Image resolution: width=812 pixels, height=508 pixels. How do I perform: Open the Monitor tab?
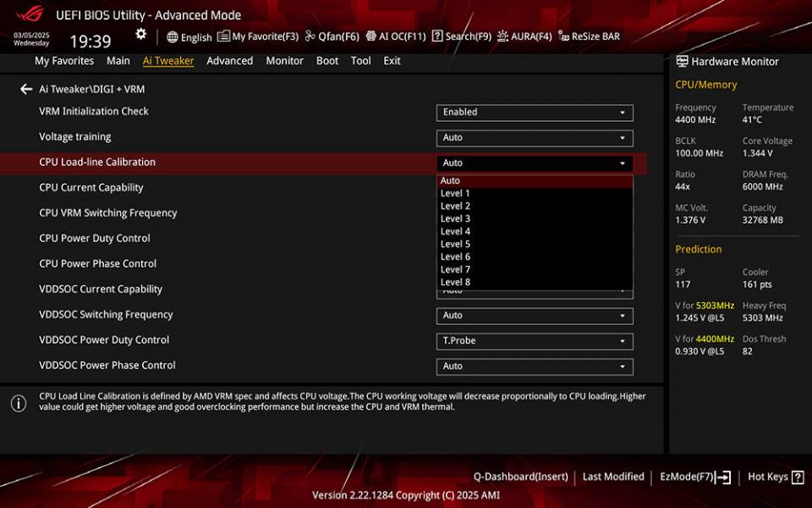[284, 61]
